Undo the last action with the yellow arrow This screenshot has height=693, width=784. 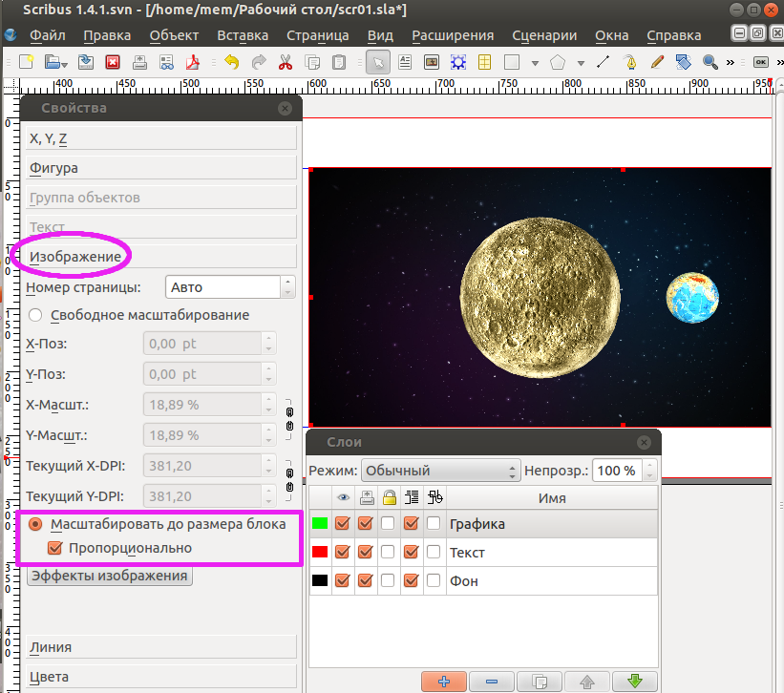[x=232, y=62]
